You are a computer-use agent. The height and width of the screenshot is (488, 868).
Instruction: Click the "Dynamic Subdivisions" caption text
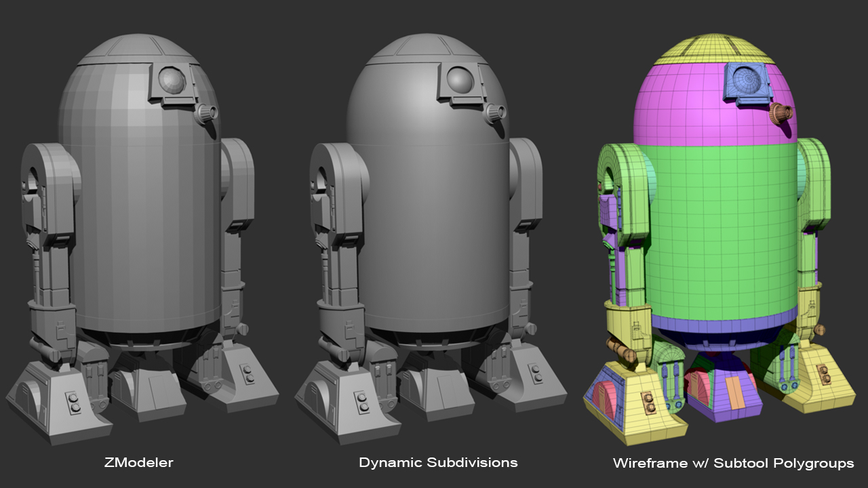[438, 463]
